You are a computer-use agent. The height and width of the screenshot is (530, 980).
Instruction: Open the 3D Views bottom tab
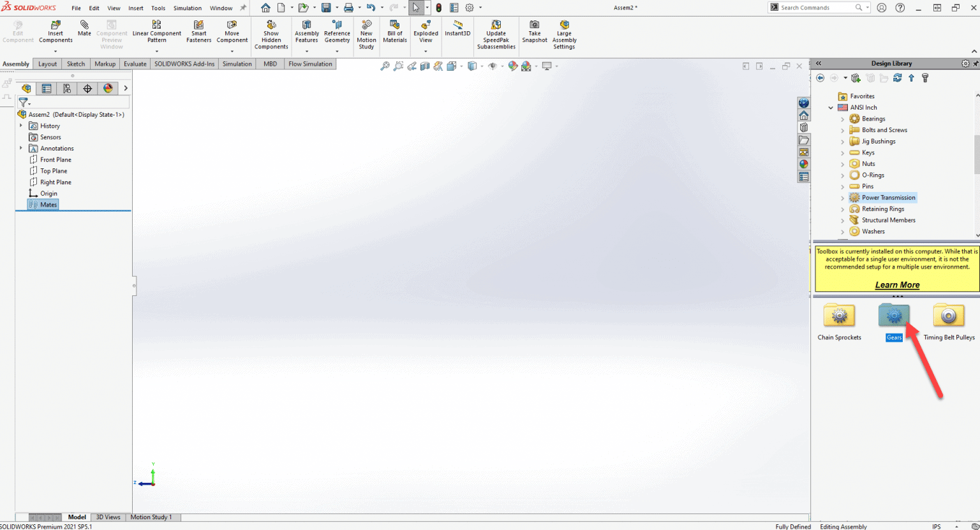pos(108,517)
